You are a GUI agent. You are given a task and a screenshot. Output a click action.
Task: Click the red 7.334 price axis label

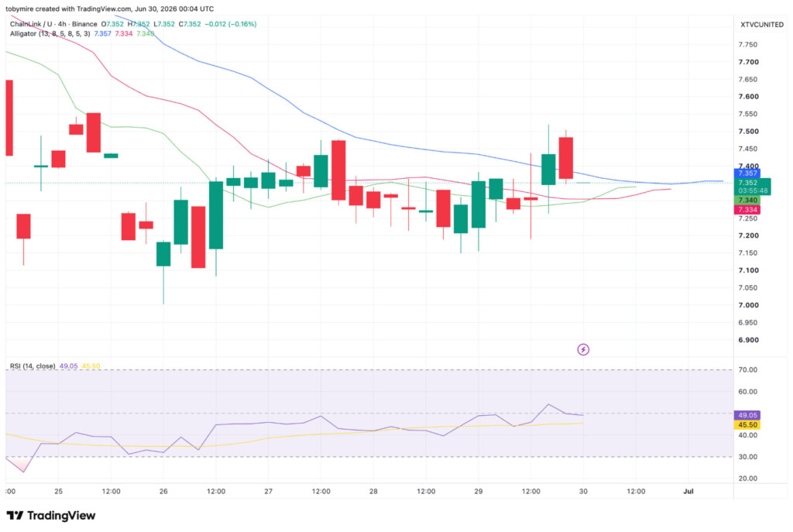747,209
